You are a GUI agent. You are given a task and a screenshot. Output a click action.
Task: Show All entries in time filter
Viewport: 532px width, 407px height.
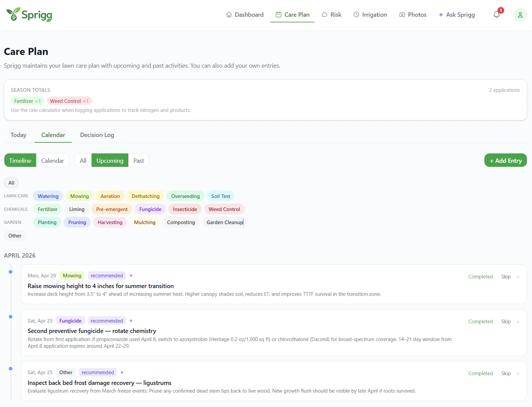(x=83, y=160)
